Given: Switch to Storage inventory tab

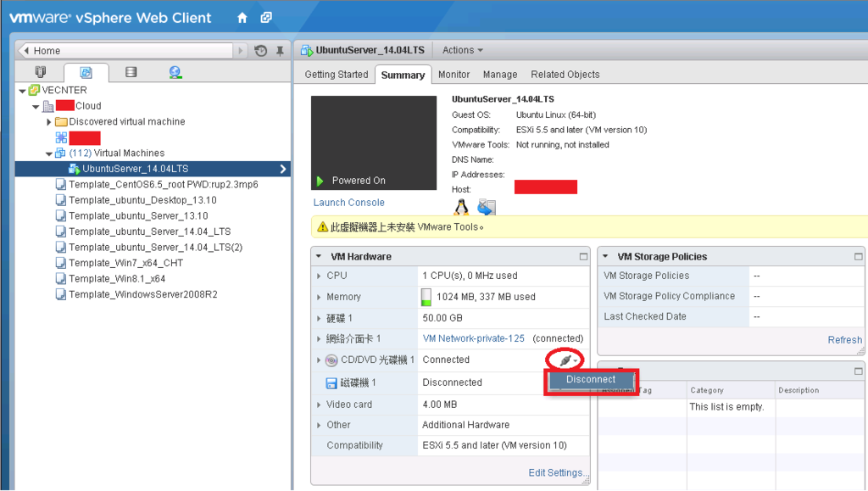Looking at the screenshot, I should [131, 72].
